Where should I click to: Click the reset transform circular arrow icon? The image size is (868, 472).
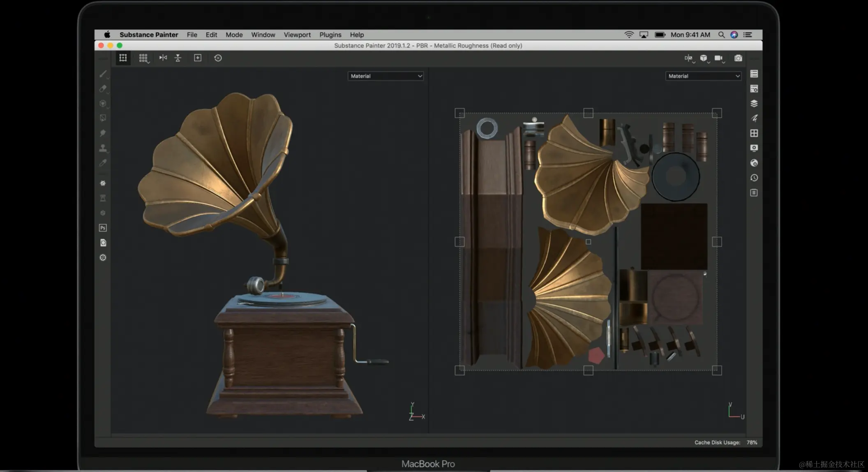tap(218, 58)
